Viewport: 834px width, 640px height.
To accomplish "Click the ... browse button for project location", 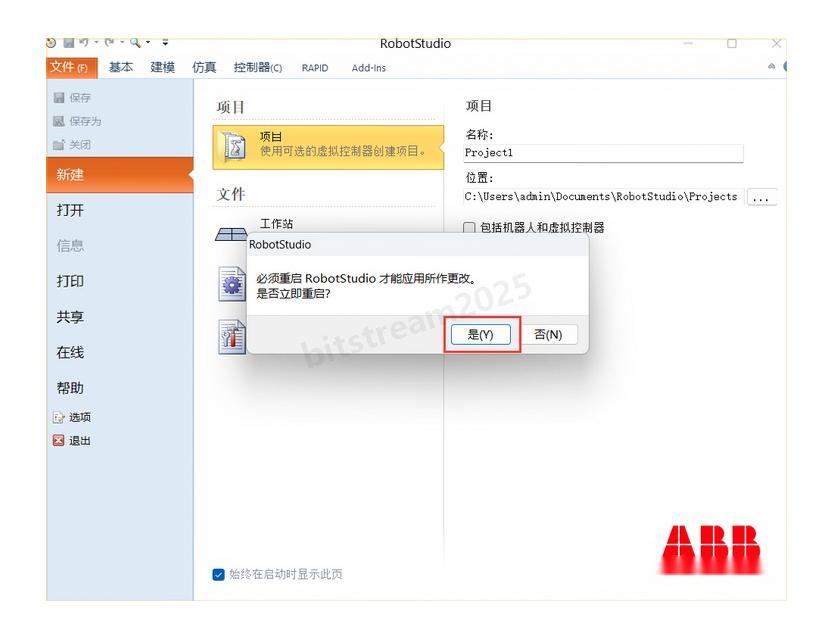I will click(763, 197).
